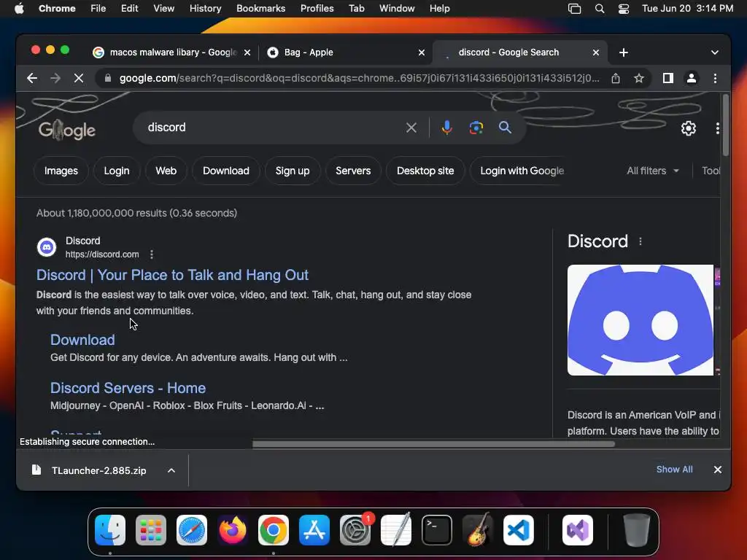Screen dimensions: 747x560
Task: Open the three-dot menu beside the discord.com result
Action: pyautogui.click(x=152, y=254)
